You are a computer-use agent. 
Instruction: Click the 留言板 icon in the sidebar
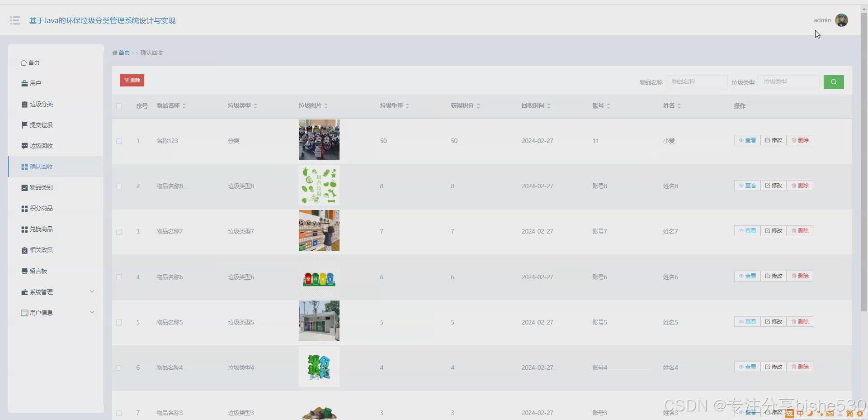24,271
